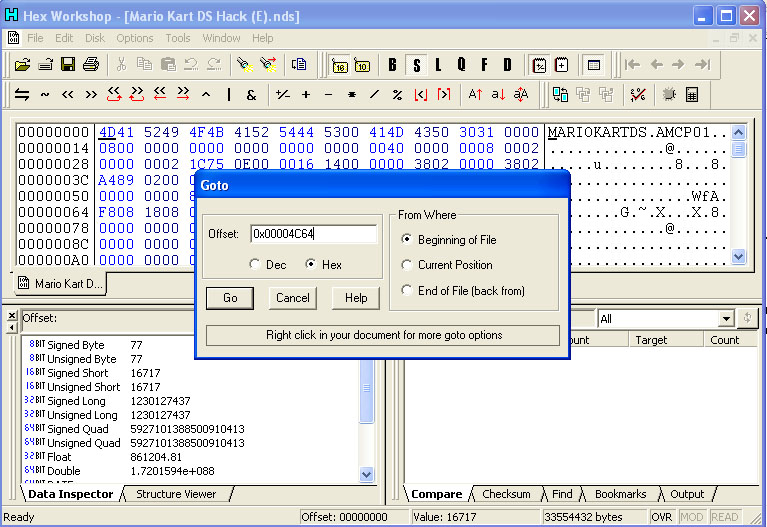This screenshot has width=767, height=527.
Task: Click the Cancel button in Goto dialog
Action: click(293, 298)
